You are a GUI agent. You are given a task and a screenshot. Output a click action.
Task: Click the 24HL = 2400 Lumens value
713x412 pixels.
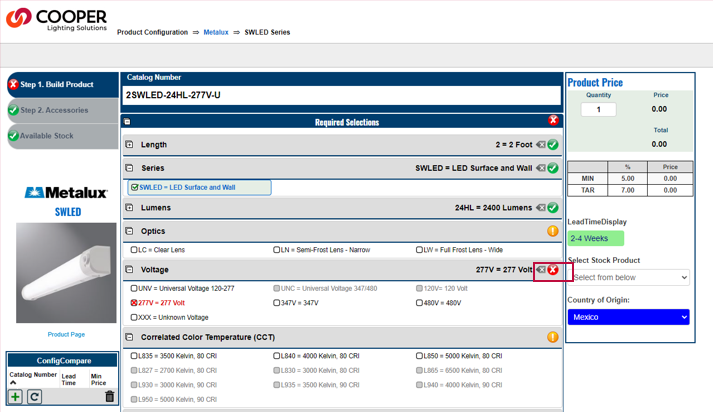(493, 208)
